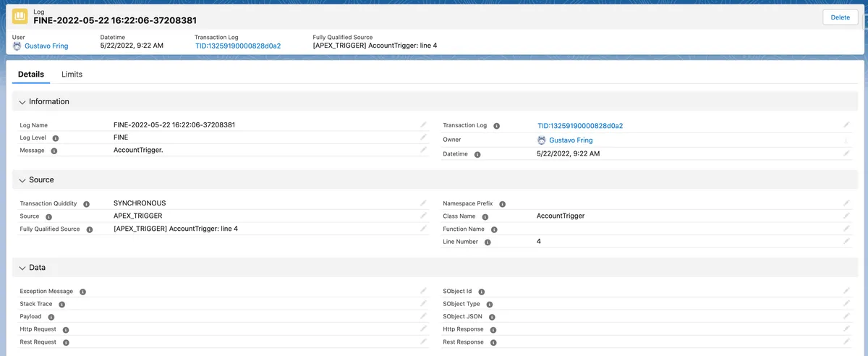Edit the Payload pencil icon

point(424,316)
